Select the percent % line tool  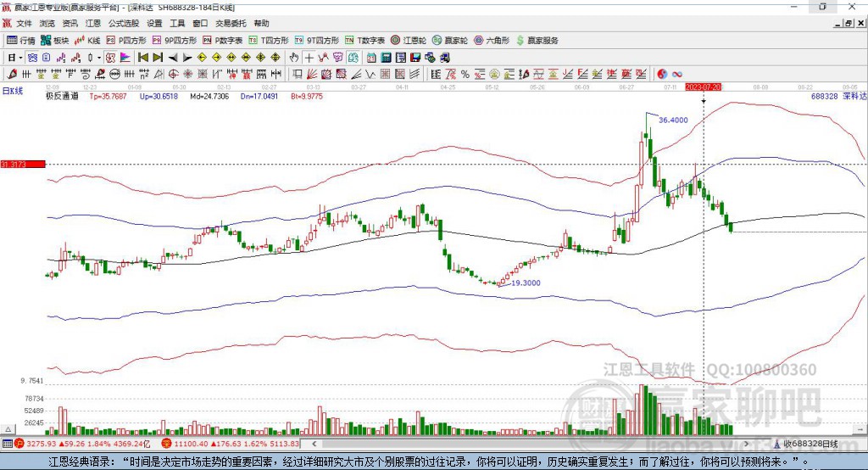point(465,75)
